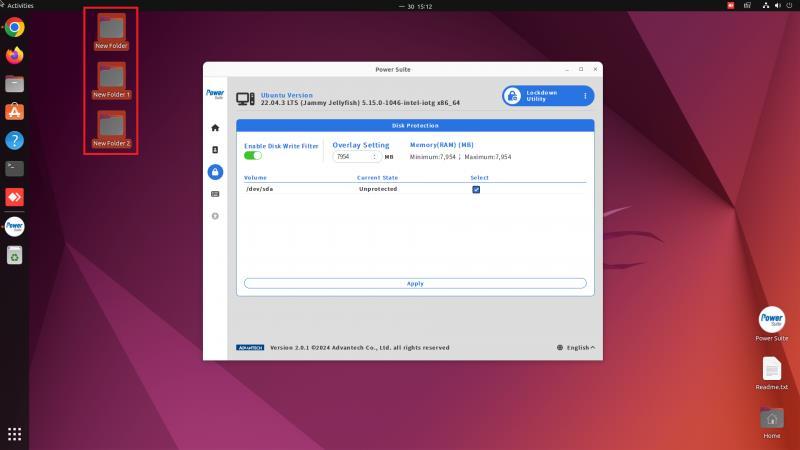Viewport: 800px width, 450px height.
Task: Click the /dev/sda volume entry
Action: (x=259, y=189)
